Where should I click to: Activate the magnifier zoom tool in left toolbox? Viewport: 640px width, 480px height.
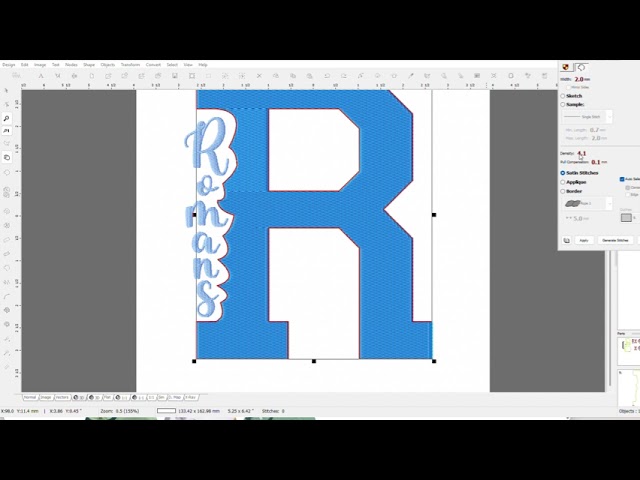[7, 118]
